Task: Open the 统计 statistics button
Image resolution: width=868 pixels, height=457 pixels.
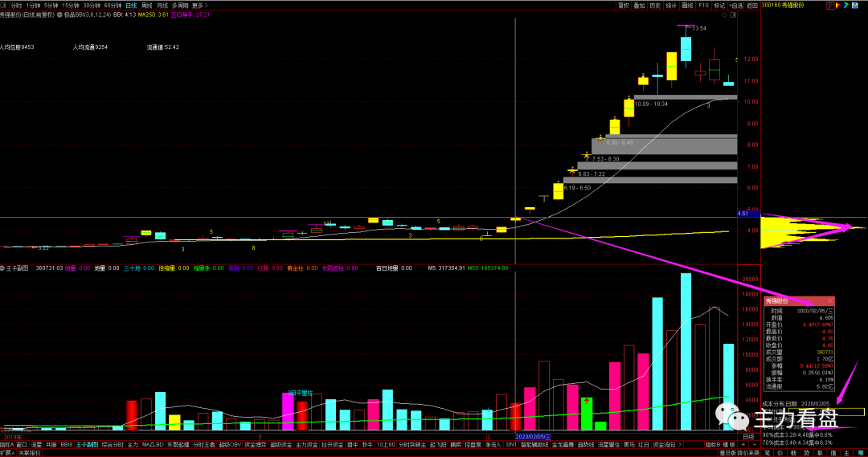Action: [x=671, y=6]
